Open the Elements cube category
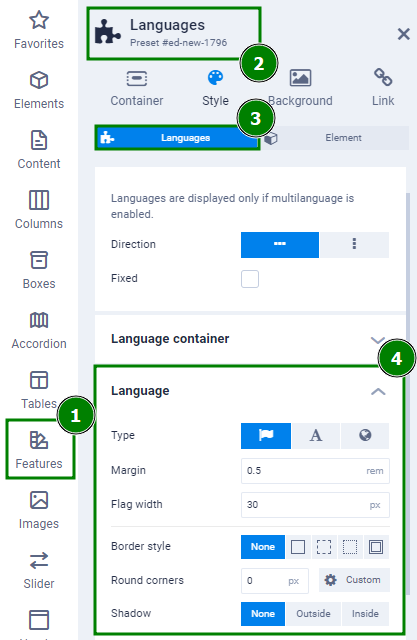 pos(39,90)
